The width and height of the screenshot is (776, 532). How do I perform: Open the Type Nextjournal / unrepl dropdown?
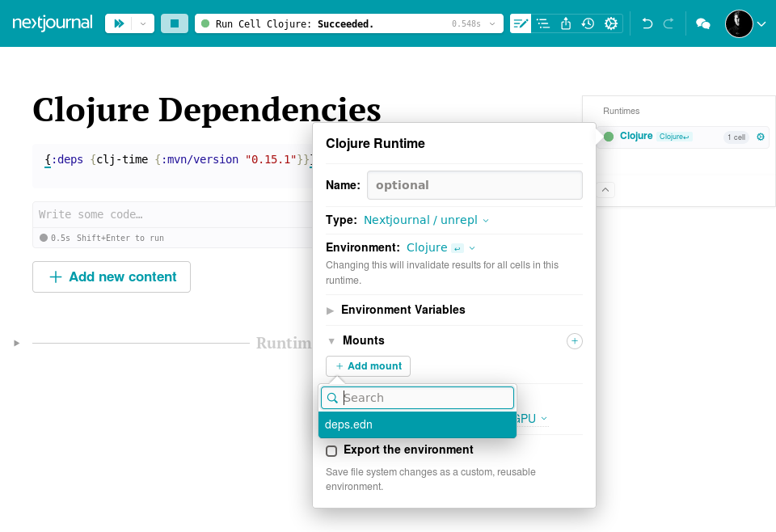point(426,220)
